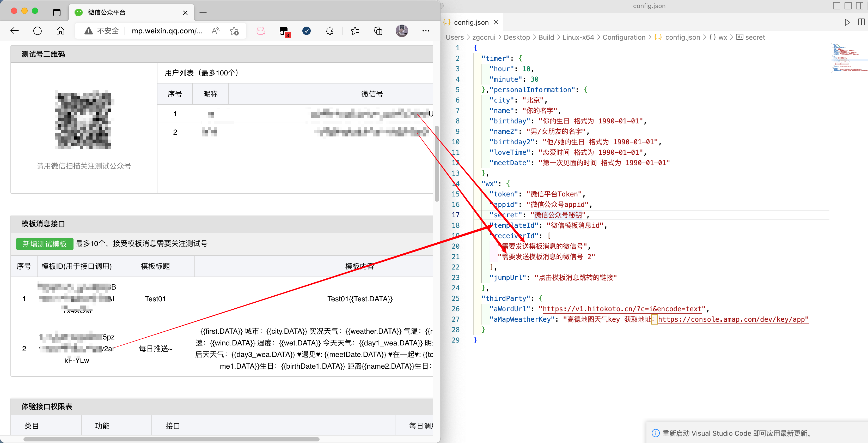This screenshot has width=868, height=443.
Task: Open the Build breadcrumb segment
Action: click(546, 37)
